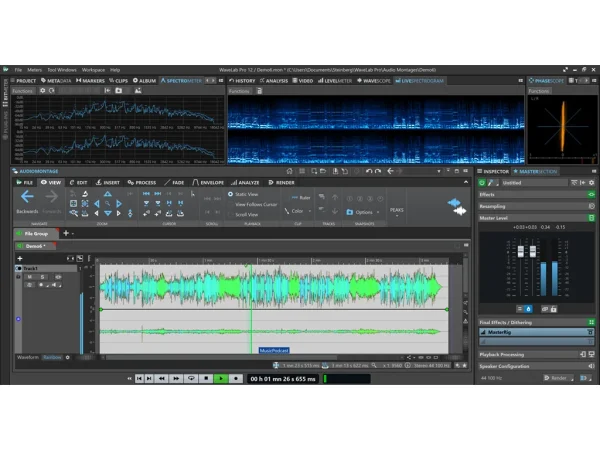Screen dimensions: 600x450
Task: Open the Workspace menu
Action: pyautogui.click(x=93, y=70)
